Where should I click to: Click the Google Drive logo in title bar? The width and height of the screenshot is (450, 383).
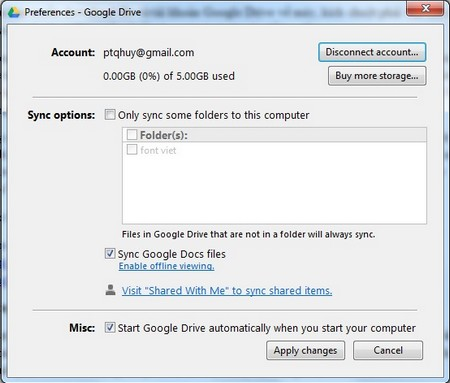[14, 12]
